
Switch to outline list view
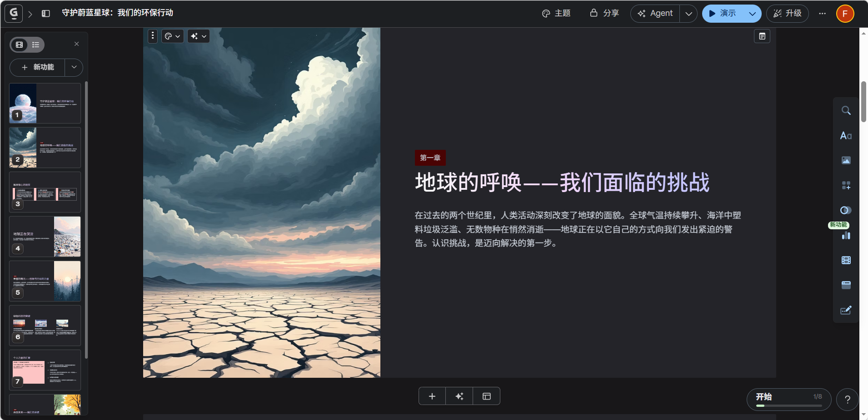[x=35, y=44]
